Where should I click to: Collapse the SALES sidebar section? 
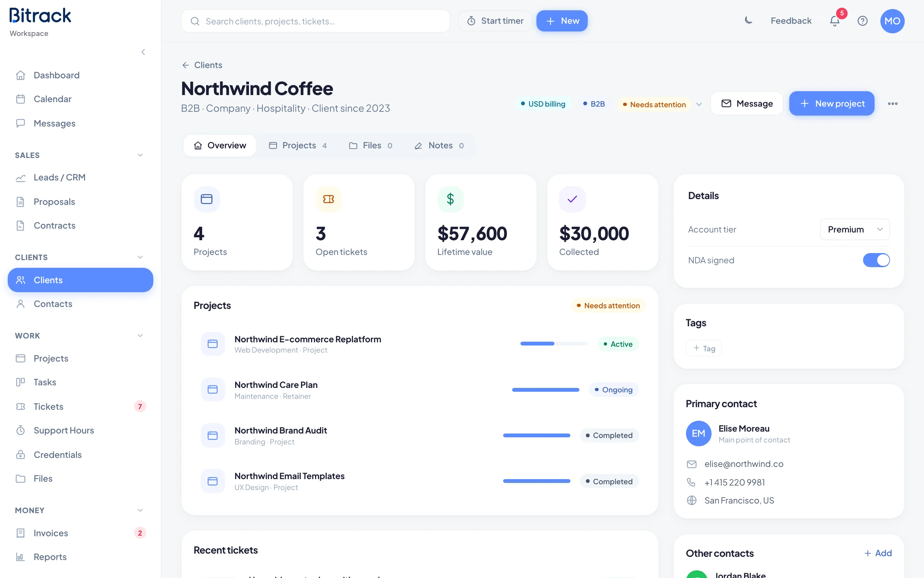(x=140, y=155)
